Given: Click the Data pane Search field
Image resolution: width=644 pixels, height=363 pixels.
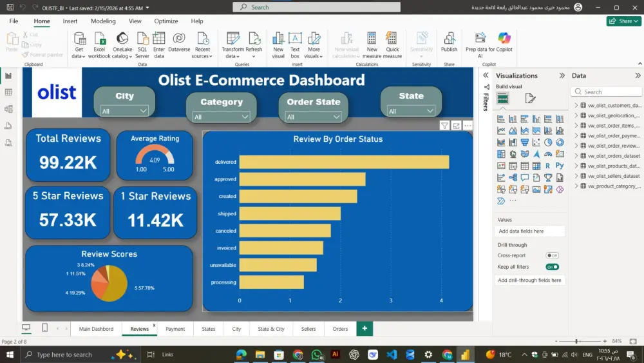Looking at the screenshot, I should click(606, 92).
